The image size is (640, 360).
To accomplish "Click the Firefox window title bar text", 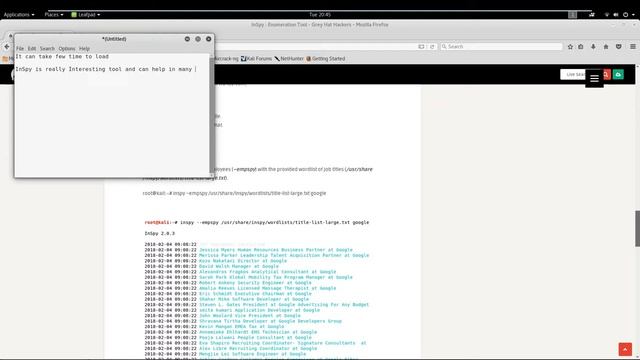I will (x=320, y=25).
